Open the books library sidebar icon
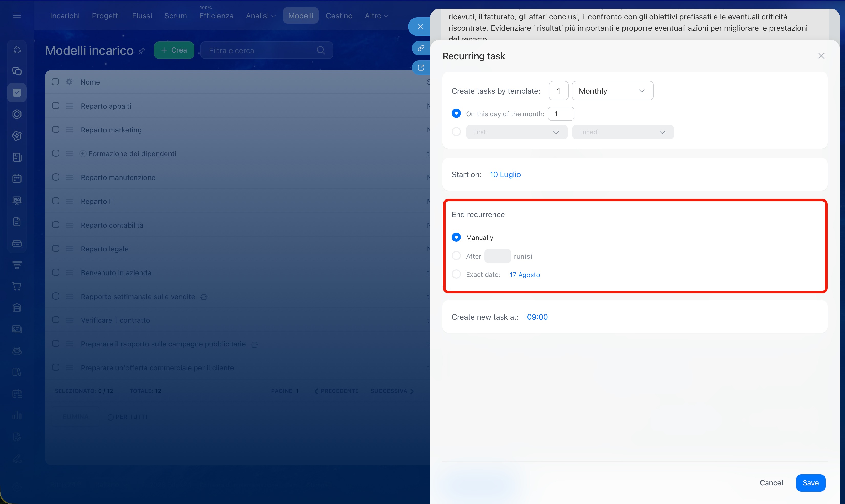The width and height of the screenshot is (845, 504). (x=17, y=372)
